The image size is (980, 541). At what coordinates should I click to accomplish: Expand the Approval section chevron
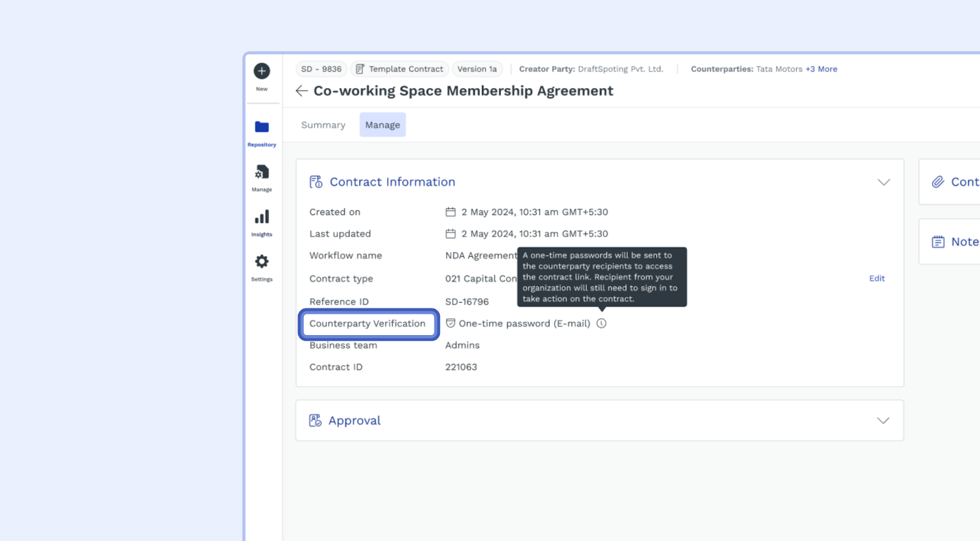click(883, 420)
